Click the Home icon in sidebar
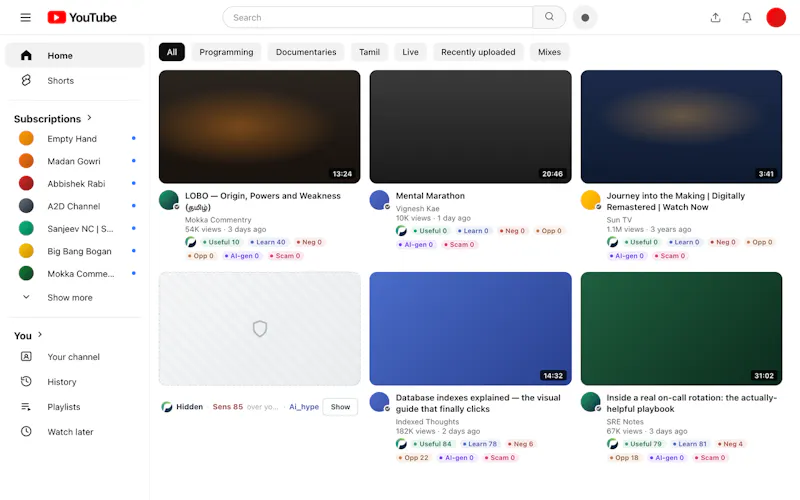Viewport: 800px width, 500px height. coord(26,55)
